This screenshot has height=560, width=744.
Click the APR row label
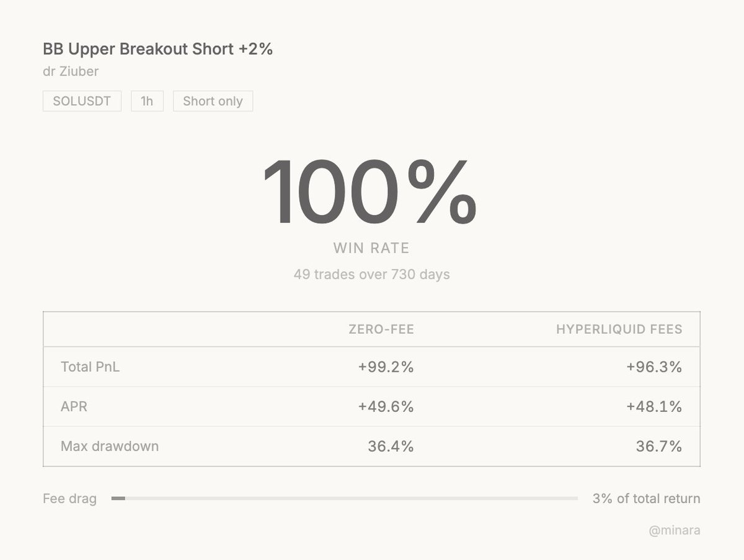(74, 406)
